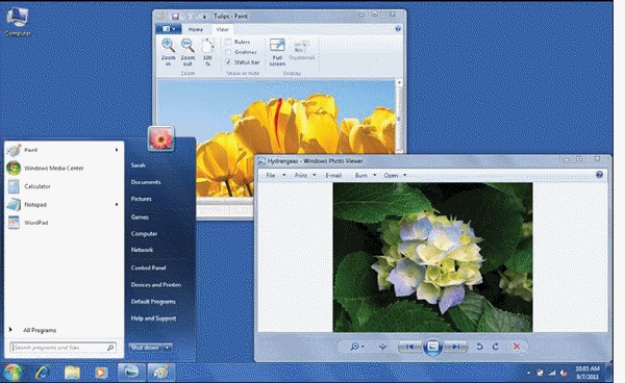Open the Print dropdown in Photo Viewer
This screenshot has height=383, width=625.
(x=305, y=175)
